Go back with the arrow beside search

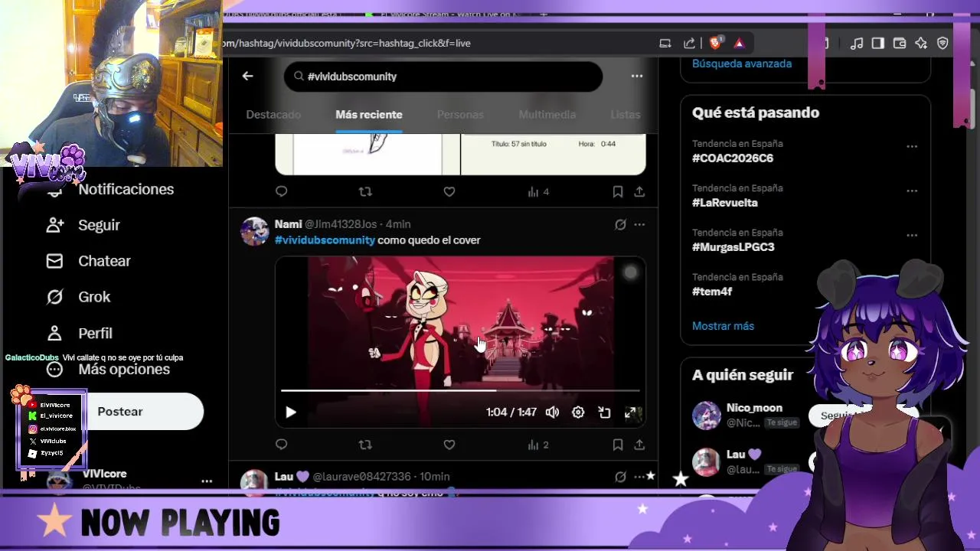point(247,76)
